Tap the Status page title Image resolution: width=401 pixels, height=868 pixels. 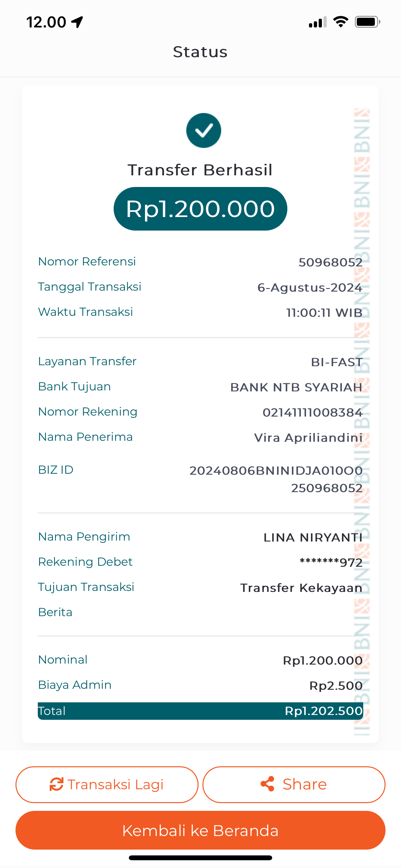(200, 52)
